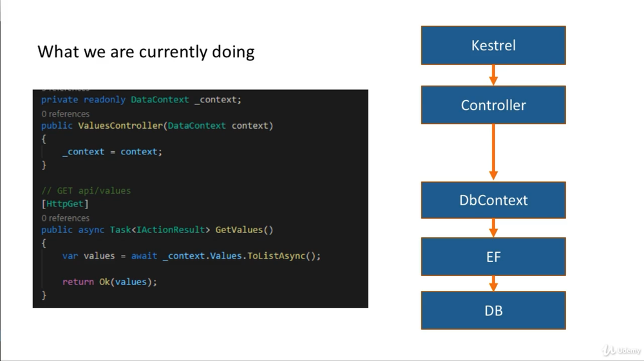The image size is (644, 361).
Task: Select the Controller diagram block
Action: coord(493,105)
